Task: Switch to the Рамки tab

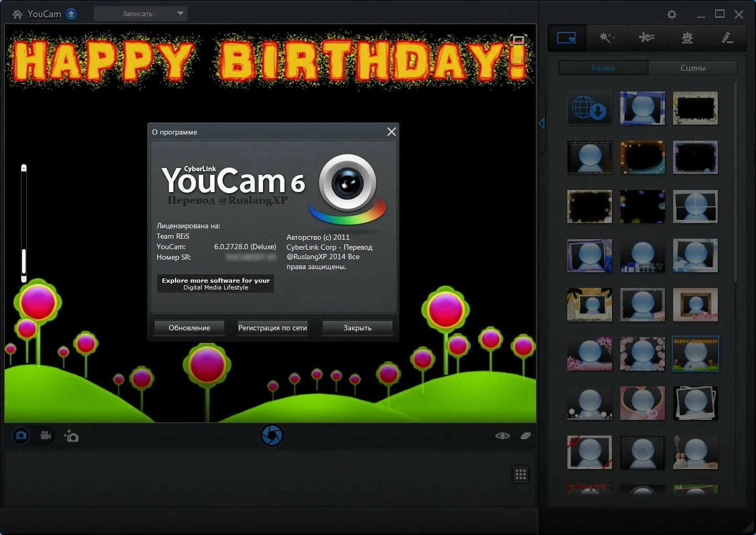Action: tap(603, 68)
